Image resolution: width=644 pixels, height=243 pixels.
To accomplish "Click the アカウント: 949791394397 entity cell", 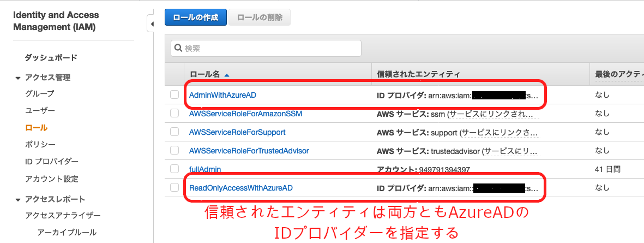I will click(423, 169).
